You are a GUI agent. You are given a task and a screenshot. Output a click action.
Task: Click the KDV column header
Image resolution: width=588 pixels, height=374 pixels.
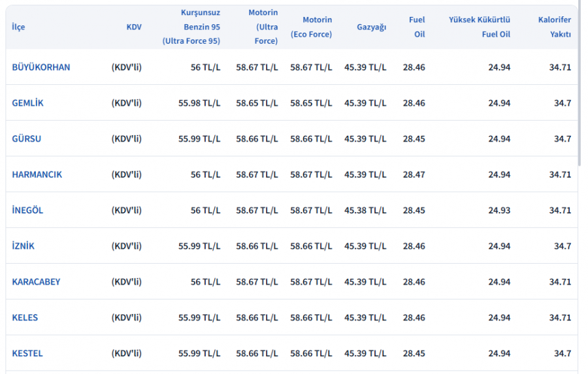click(133, 27)
